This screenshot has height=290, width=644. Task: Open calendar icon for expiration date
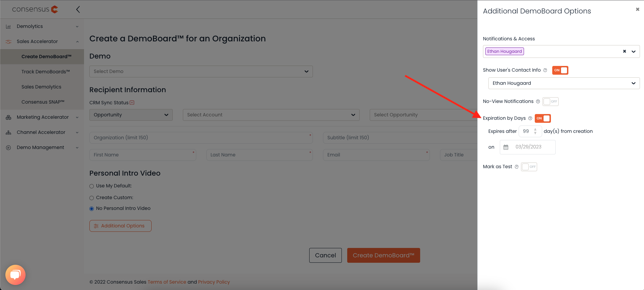tap(506, 147)
